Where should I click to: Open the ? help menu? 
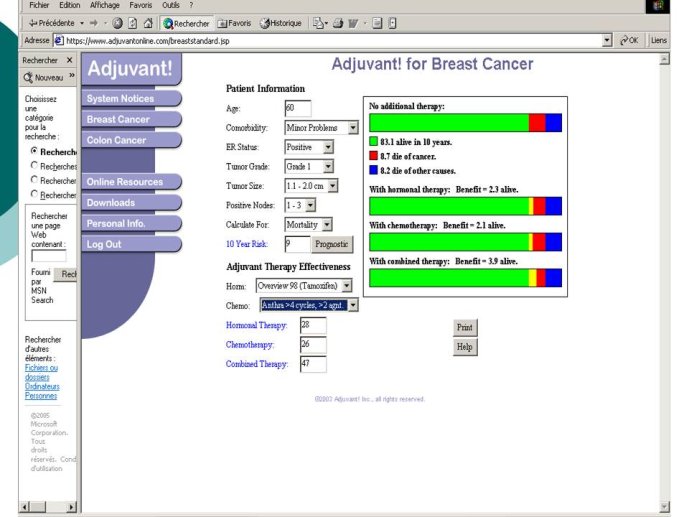tap(191, 5)
